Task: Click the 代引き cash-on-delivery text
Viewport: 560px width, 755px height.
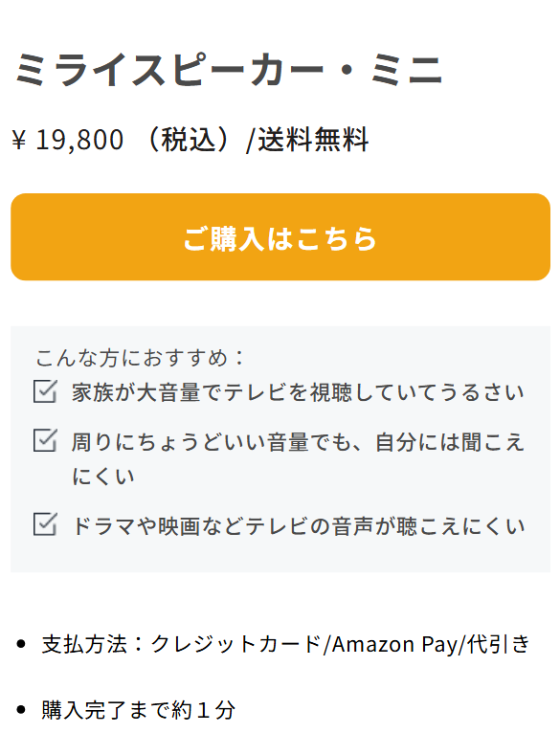Action: pyautogui.click(x=499, y=644)
